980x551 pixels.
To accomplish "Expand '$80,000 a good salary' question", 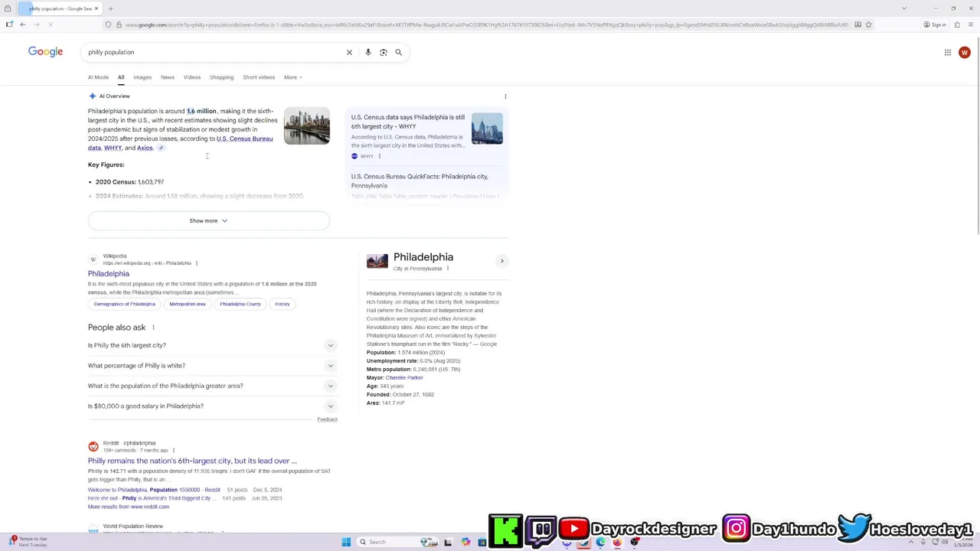I will coord(212,406).
